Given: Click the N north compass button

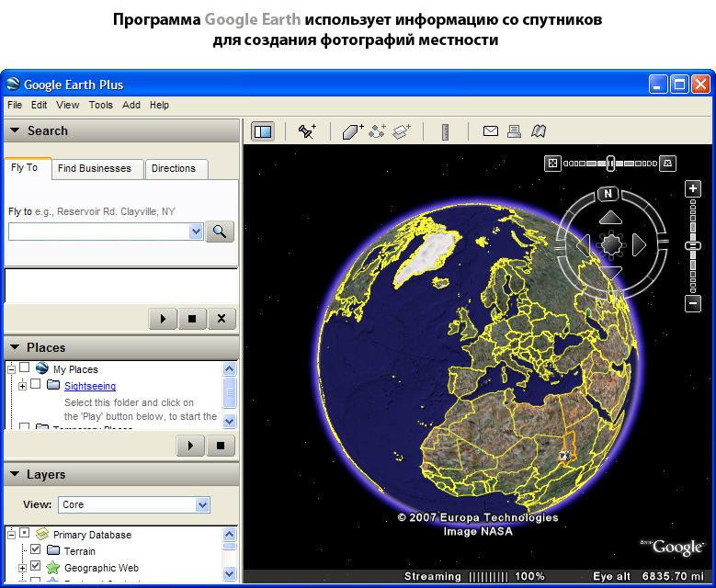Looking at the screenshot, I should coord(608,194).
